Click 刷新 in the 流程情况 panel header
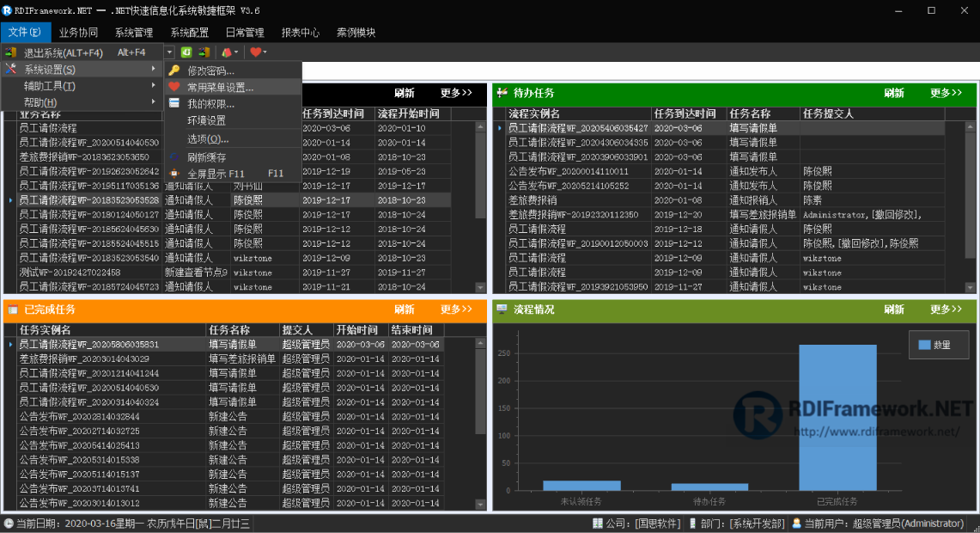The height and width of the screenshot is (533, 980). pos(894,309)
